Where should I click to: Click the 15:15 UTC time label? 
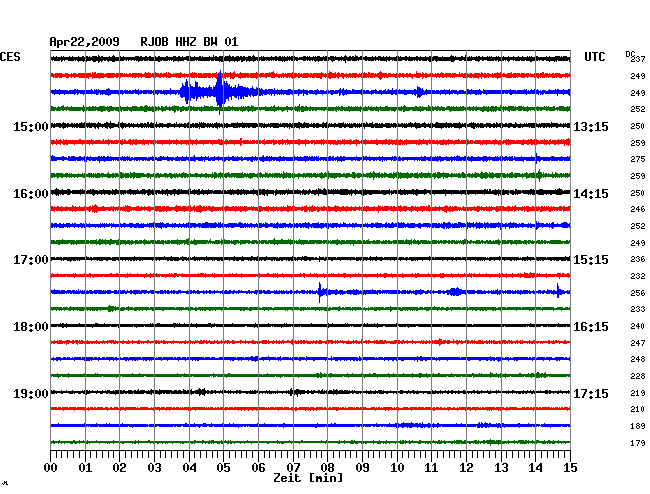click(x=591, y=260)
